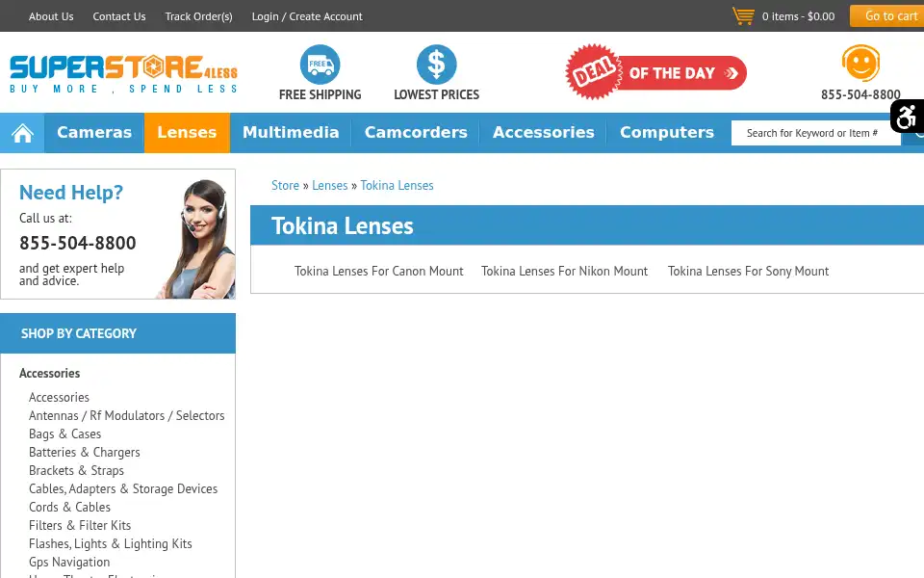
Task: Open the About Us link
Action: pyautogui.click(x=51, y=16)
